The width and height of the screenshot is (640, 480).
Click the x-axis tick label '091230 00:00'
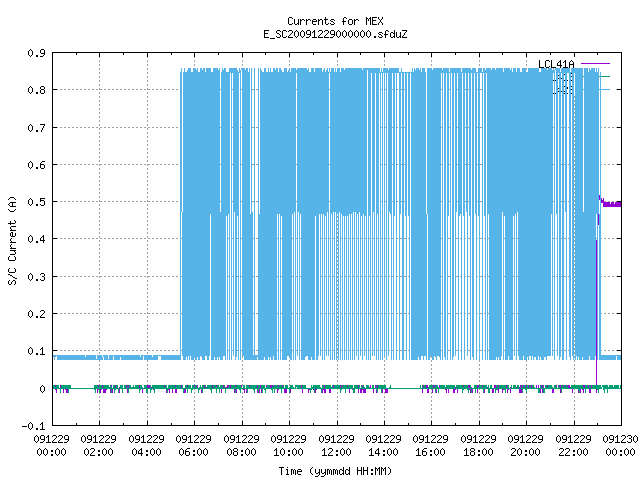[620, 446]
